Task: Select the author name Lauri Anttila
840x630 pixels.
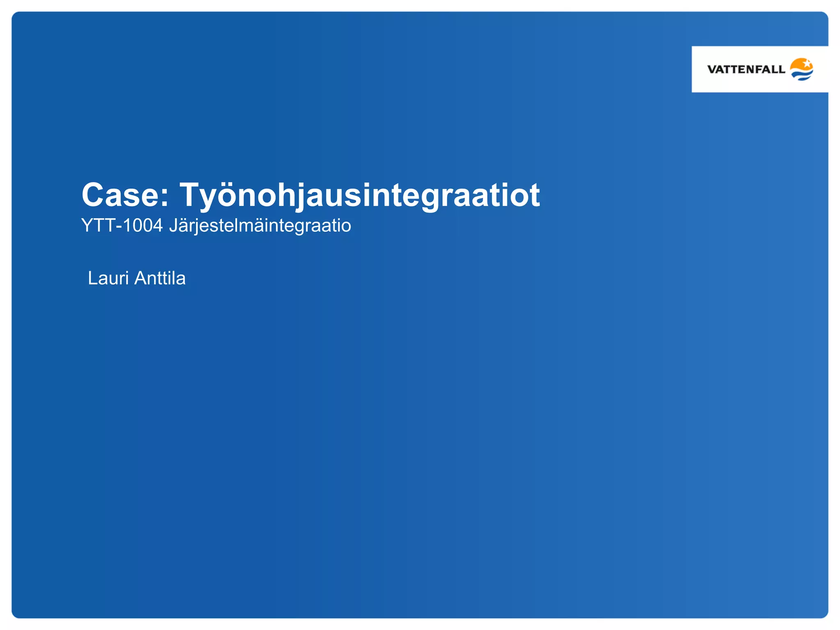Action: (137, 278)
